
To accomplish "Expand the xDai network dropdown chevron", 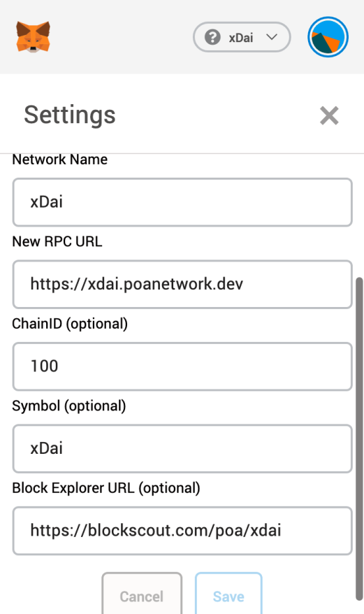I will [x=272, y=37].
